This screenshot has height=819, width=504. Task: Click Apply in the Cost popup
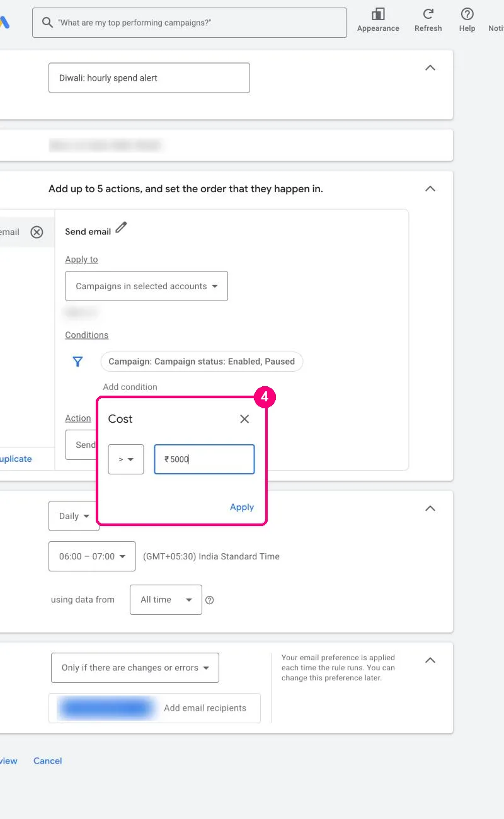point(242,507)
